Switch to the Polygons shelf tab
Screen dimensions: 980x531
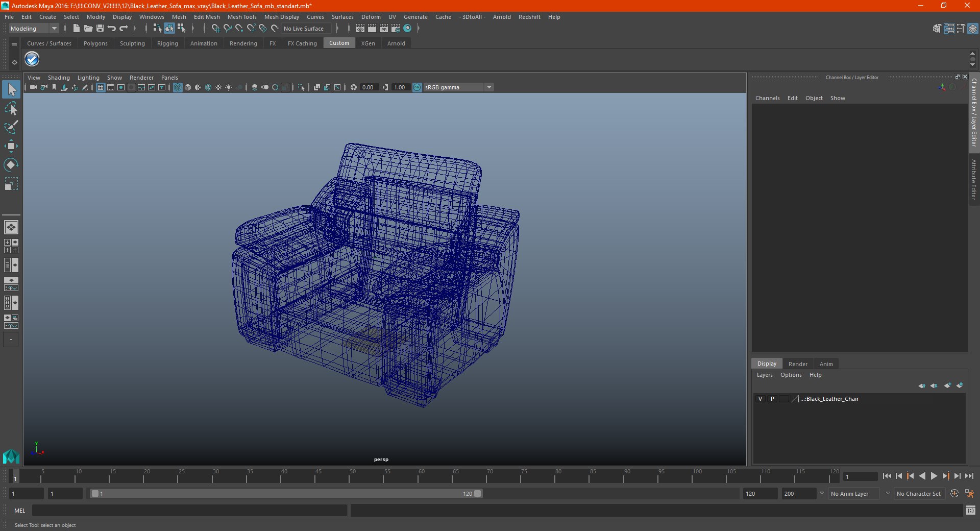coord(95,43)
